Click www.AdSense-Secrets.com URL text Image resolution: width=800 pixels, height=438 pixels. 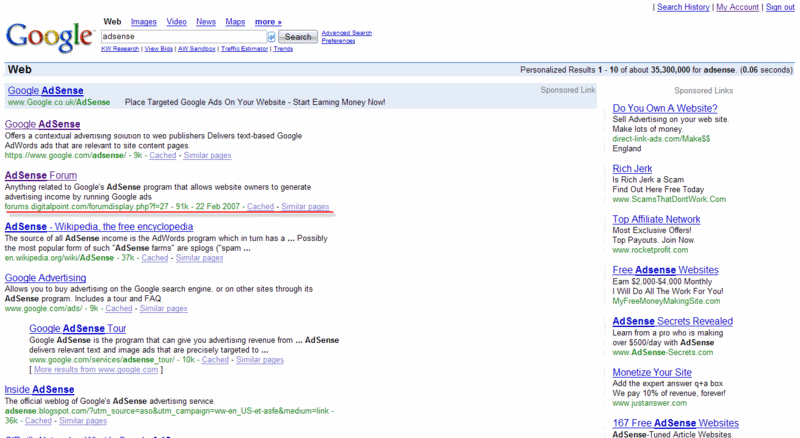point(663,352)
